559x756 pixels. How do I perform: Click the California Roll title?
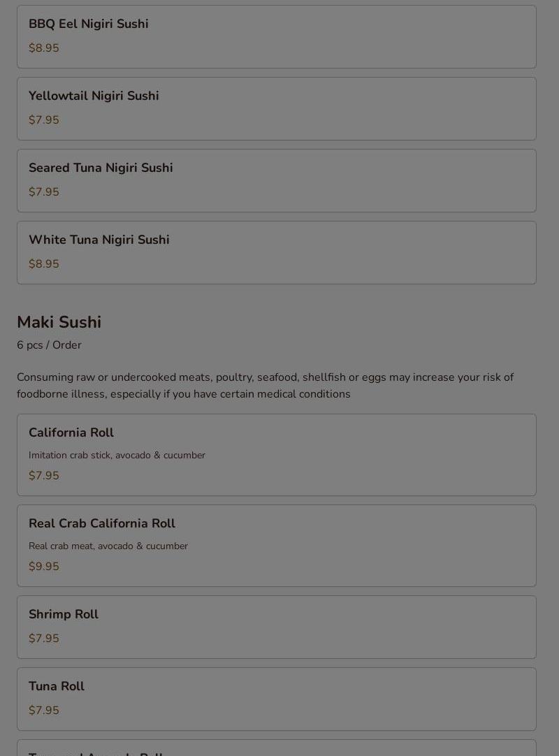[71, 432]
